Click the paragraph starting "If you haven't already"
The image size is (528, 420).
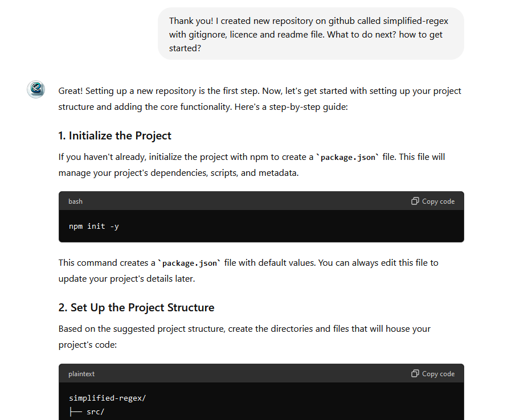click(251, 164)
